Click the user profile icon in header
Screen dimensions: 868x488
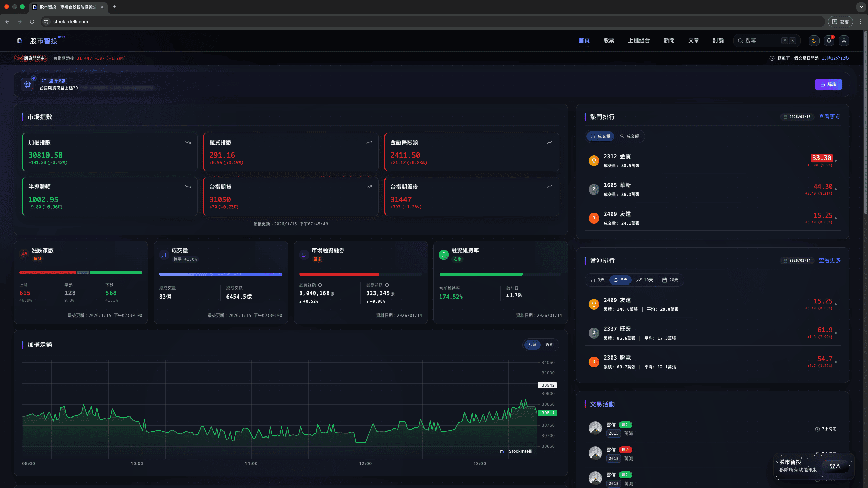844,41
